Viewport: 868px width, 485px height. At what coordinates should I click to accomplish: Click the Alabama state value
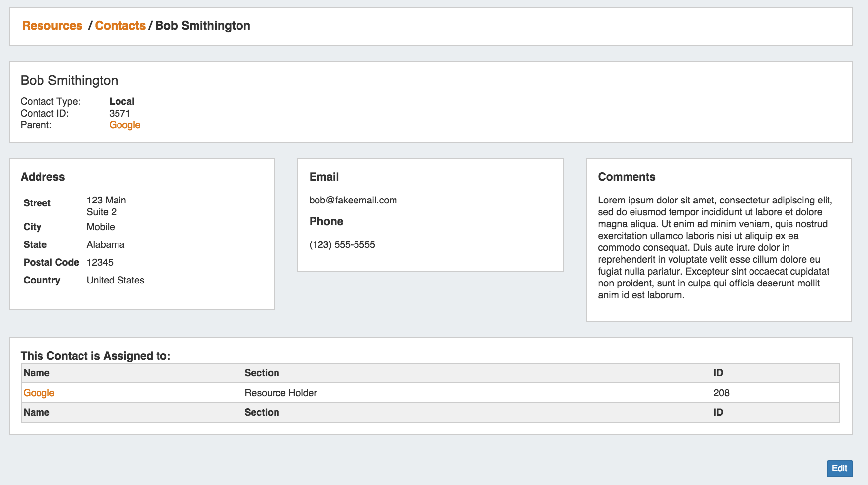pyautogui.click(x=105, y=245)
